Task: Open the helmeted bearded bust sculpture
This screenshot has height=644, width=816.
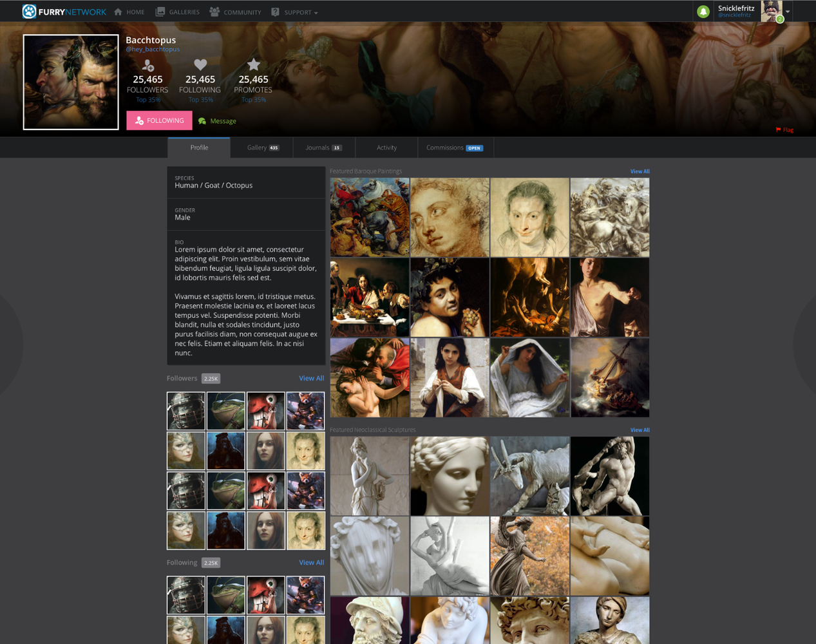Action: 370,620
